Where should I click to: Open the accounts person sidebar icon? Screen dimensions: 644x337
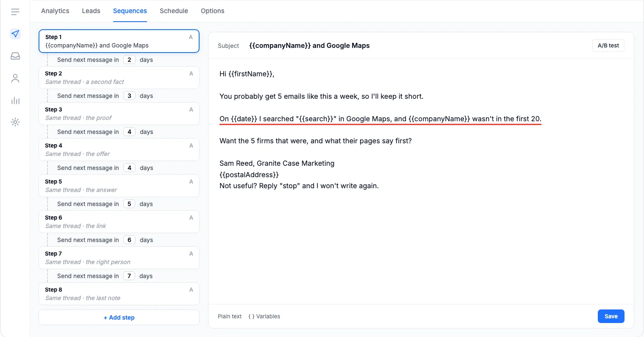[15, 78]
